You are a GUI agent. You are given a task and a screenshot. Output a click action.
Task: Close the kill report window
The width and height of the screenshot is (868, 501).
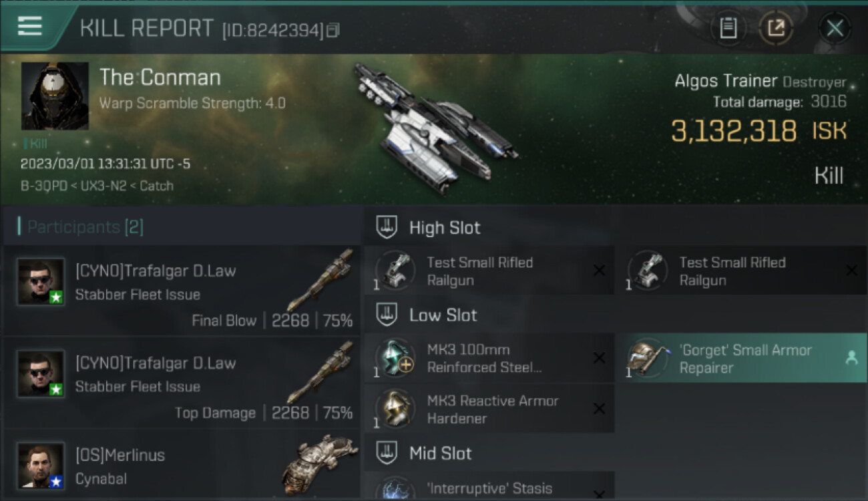pos(835,28)
